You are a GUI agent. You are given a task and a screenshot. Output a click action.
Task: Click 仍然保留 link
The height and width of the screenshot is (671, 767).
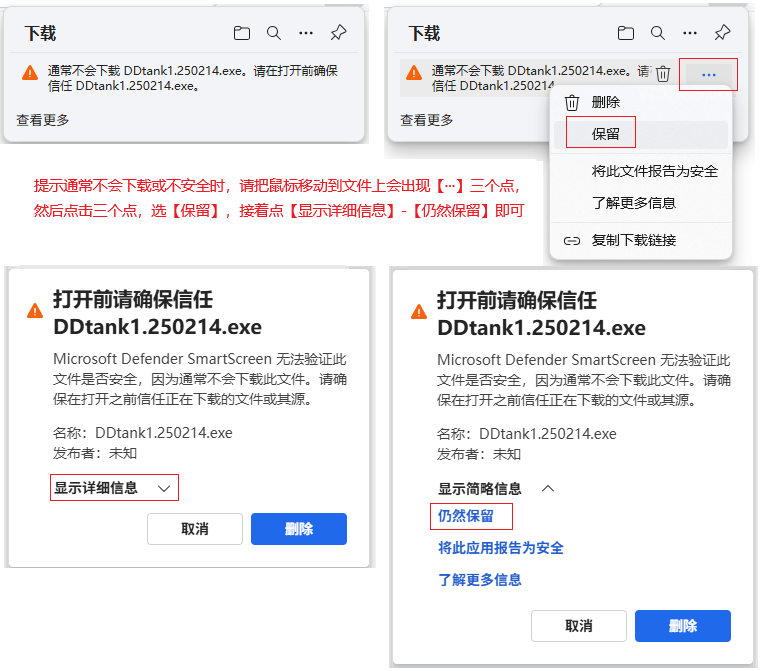coord(466,516)
